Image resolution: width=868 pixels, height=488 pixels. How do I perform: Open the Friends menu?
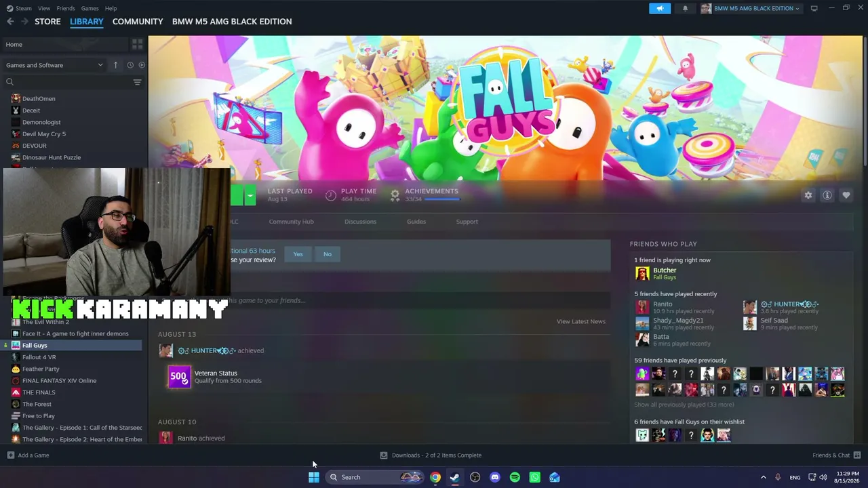point(66,8)
